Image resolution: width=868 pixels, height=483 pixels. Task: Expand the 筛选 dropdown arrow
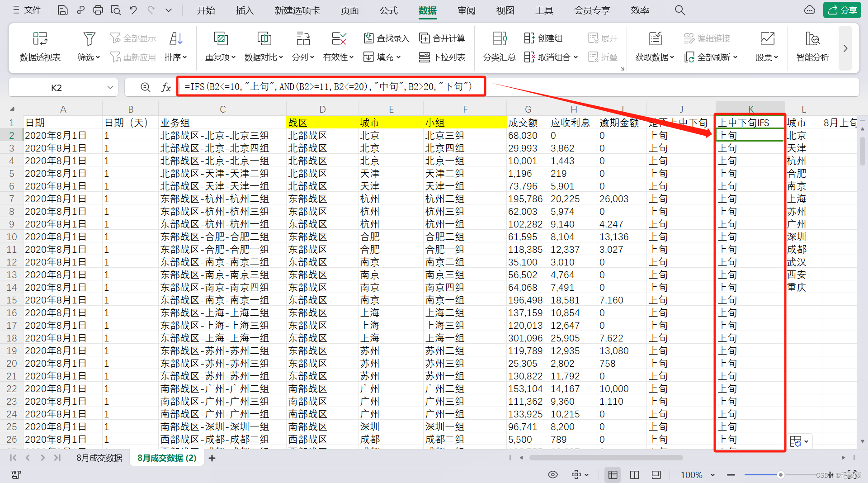(98, 57)
